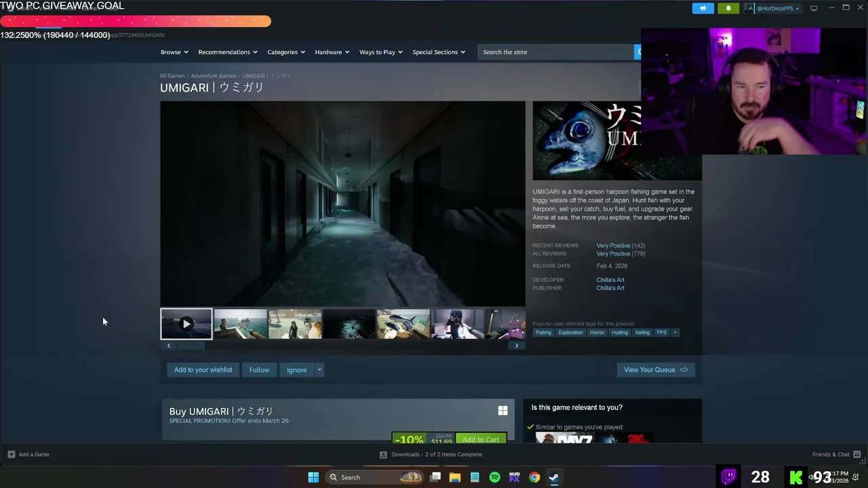Viewport: 868px width, 488px height.
Task: Open Steam announcements megaphone icon
Action: (x=703, y=8)
